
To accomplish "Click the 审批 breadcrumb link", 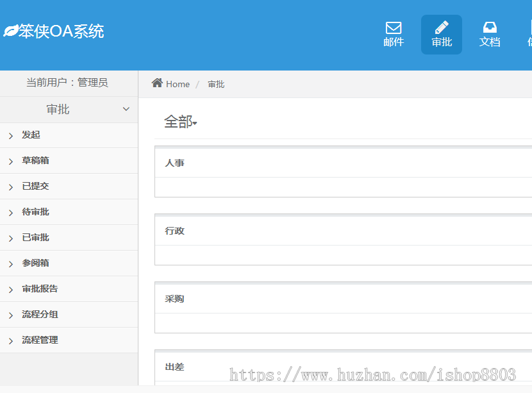I will tap(215, 84).
